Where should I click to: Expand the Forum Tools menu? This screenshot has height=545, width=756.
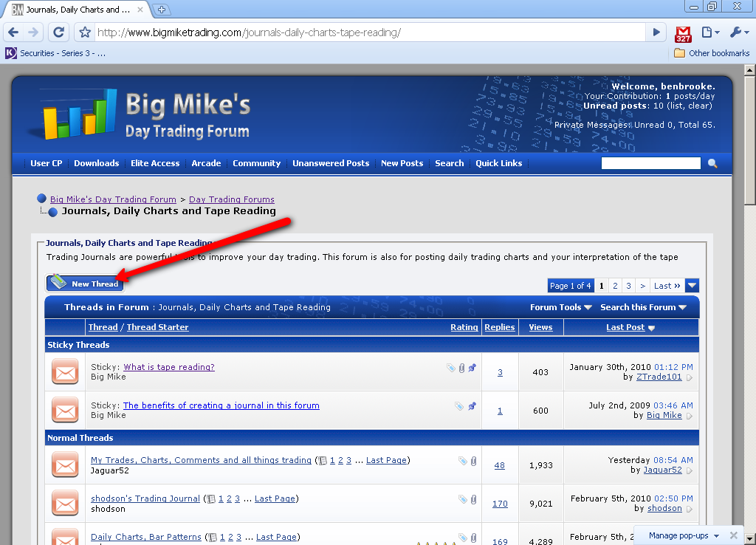pyautogui.click(x=561, y=307)
